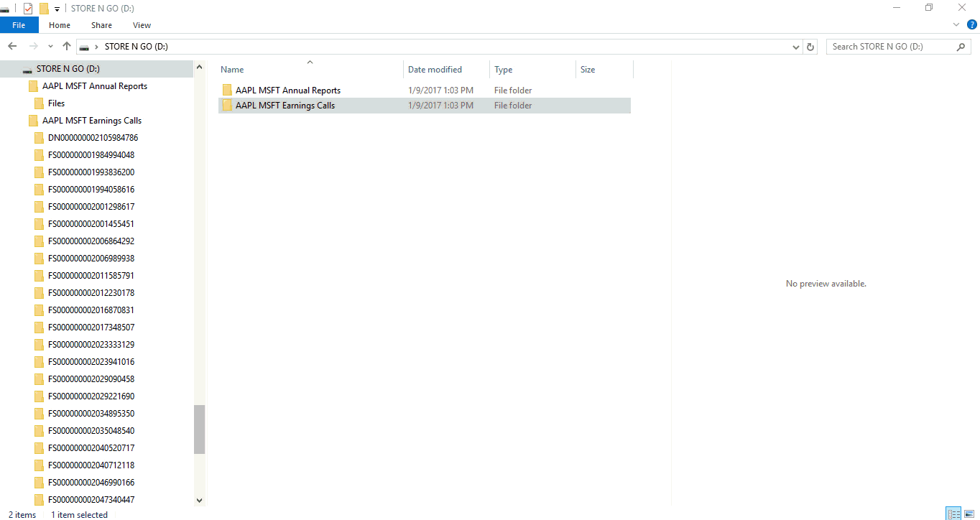980x520 pixels.
Task: Expand the address bar breadcrumb chevron
Action: [x=96, y=47]
